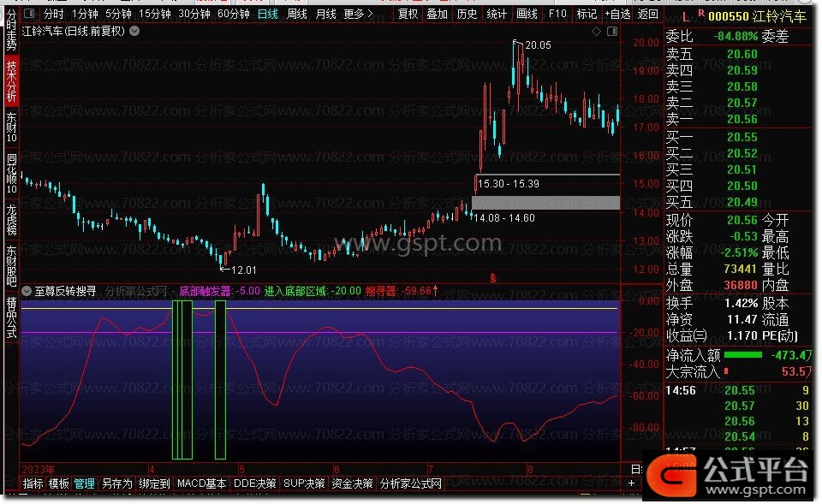
Task: Click the 绑定到 bind-to button
Action: click(x=155, y=483)
